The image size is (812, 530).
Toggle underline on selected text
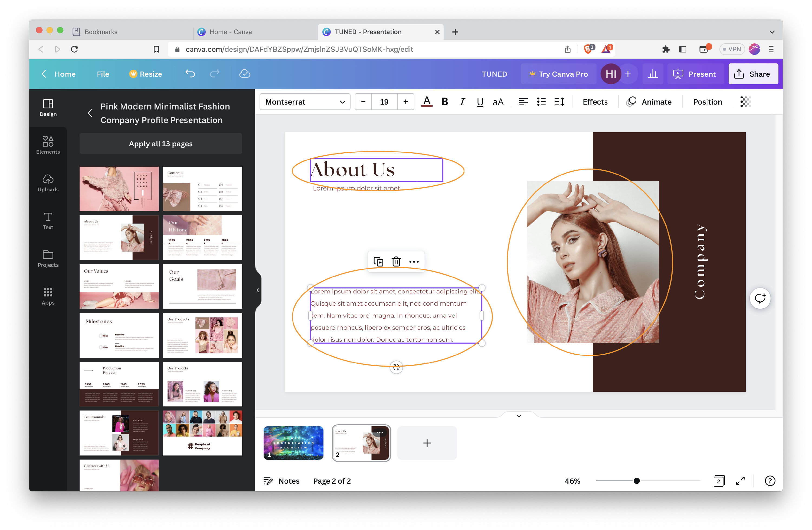click(x=480, y=101)
